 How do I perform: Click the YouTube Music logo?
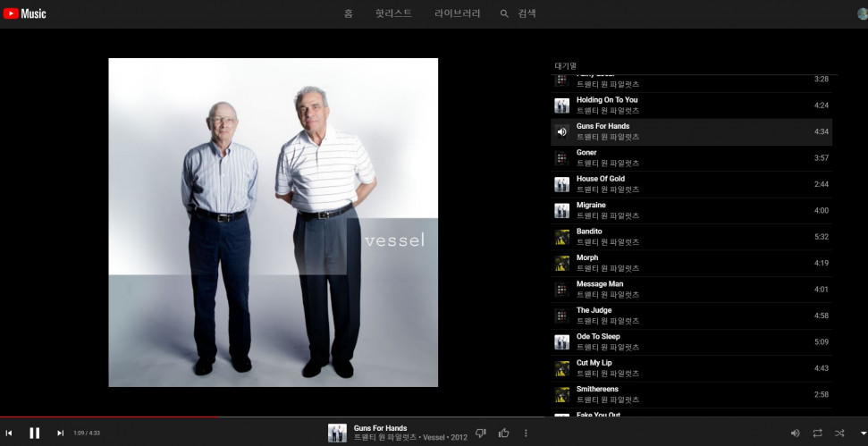(x=24, y=13)
